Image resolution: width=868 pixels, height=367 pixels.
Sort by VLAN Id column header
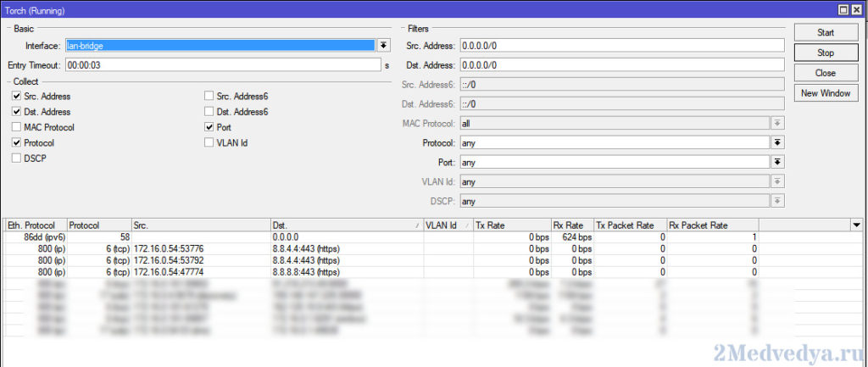click(x=448, y=225)
